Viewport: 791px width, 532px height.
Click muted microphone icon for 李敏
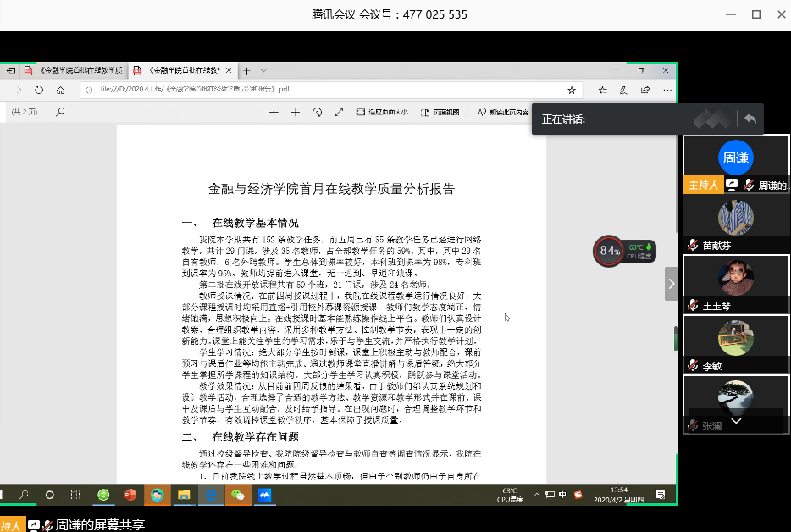click(693, 365)
